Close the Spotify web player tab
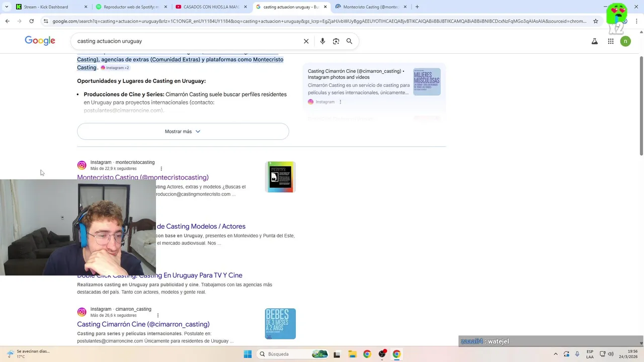The height and width of the screenshot is (362, 644). pos(166,7)
